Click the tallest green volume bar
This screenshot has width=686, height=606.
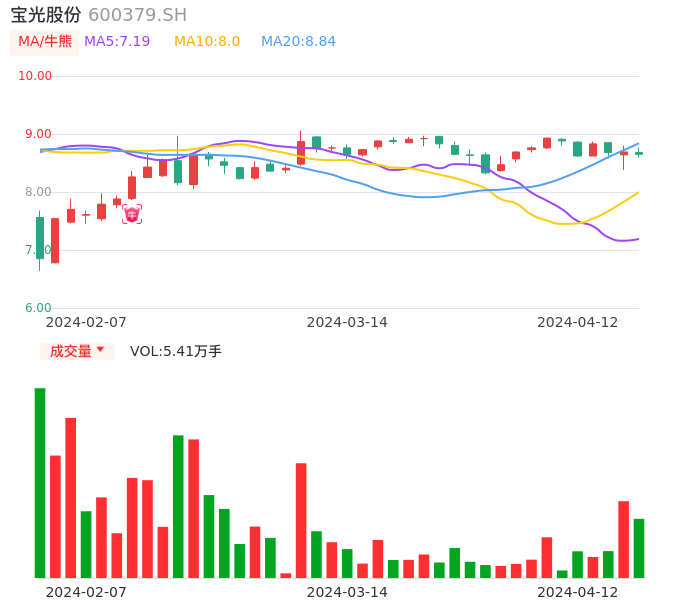[x=40, y=482]
